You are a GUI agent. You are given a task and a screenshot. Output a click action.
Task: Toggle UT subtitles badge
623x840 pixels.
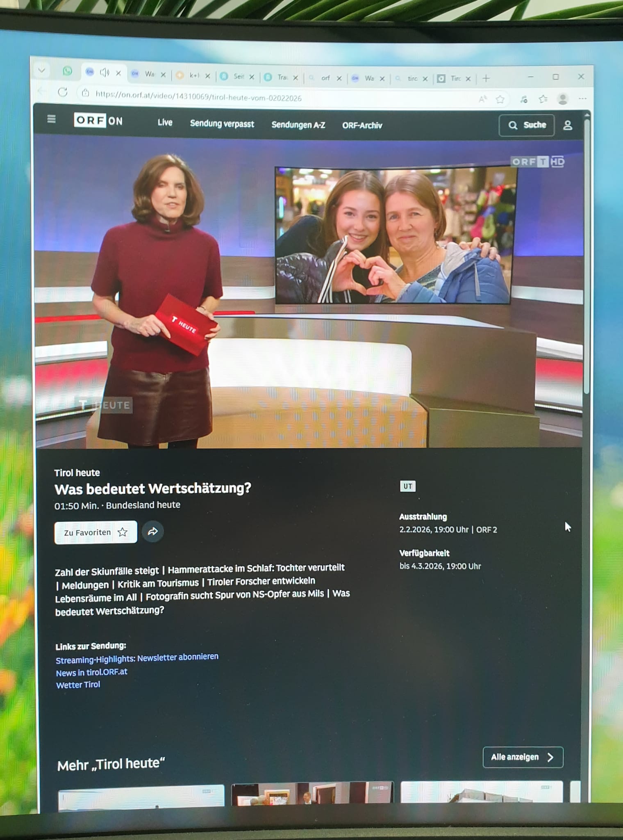pos(407,486)
